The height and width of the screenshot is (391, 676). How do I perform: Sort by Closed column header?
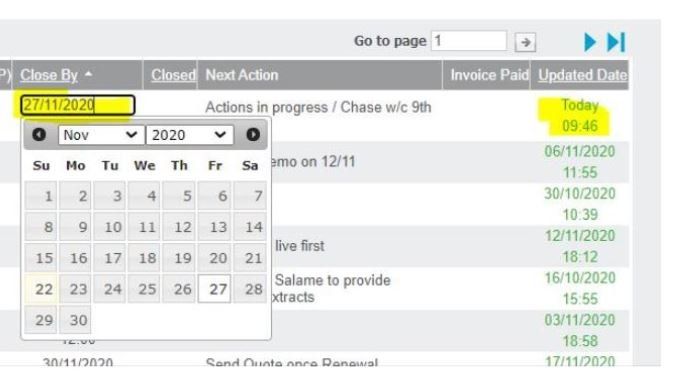(173, 75)
